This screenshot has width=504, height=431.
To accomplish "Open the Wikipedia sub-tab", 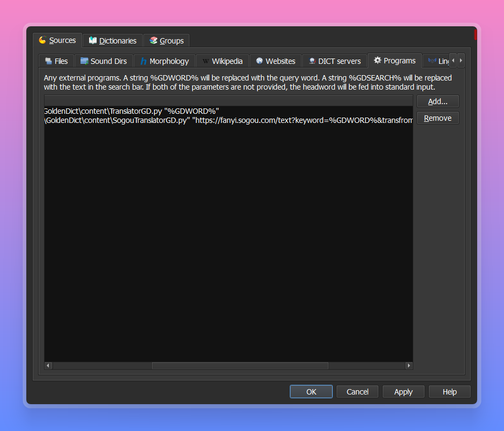I will pos(222,61).
